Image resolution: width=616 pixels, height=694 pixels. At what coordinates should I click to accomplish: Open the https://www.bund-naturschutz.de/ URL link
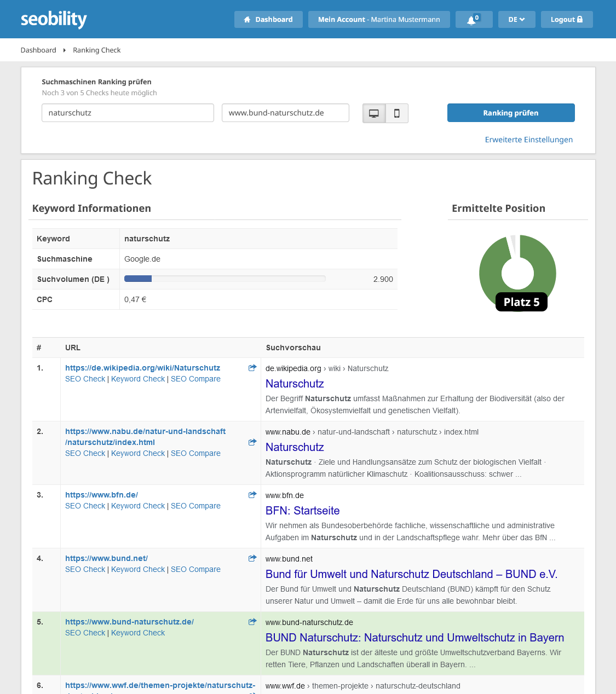pyautogui.click(x=129, y=622)
